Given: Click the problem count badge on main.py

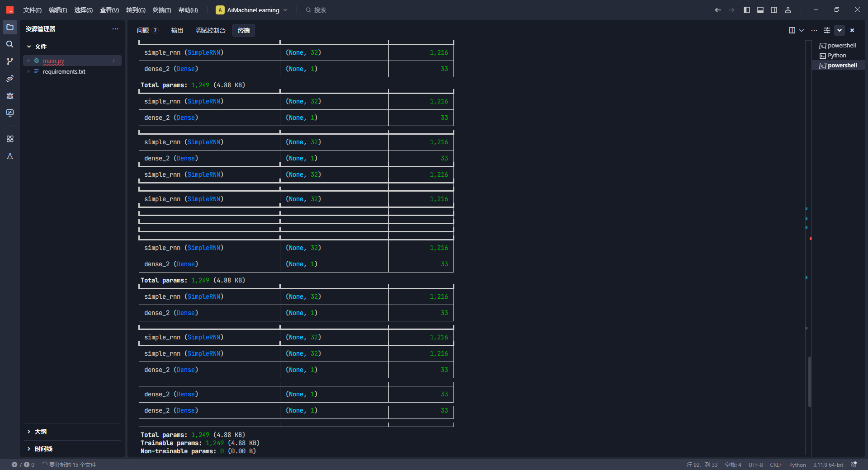Looking at the screenshot, I should point(113,61).
